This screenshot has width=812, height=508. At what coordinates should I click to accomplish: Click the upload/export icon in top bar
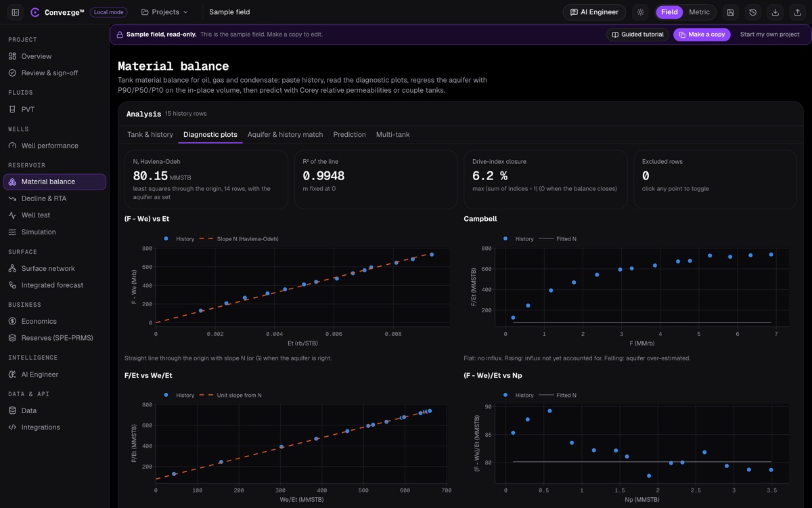point(798,12)
